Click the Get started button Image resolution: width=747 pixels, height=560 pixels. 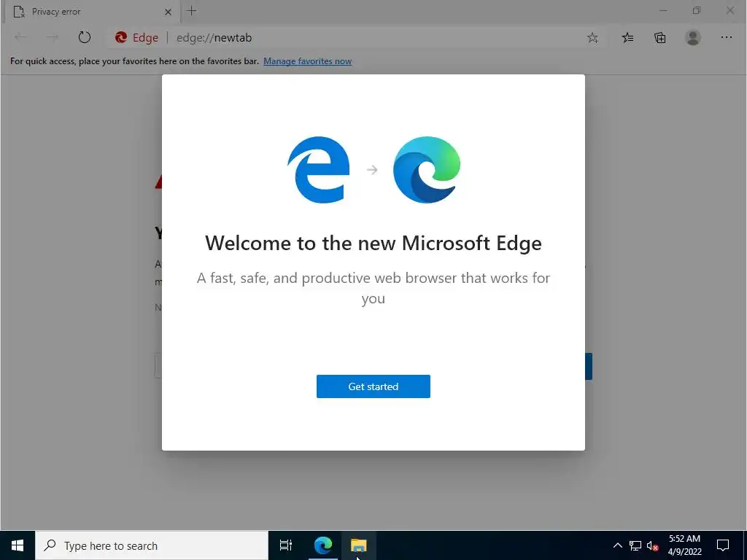tap(373, 386)
